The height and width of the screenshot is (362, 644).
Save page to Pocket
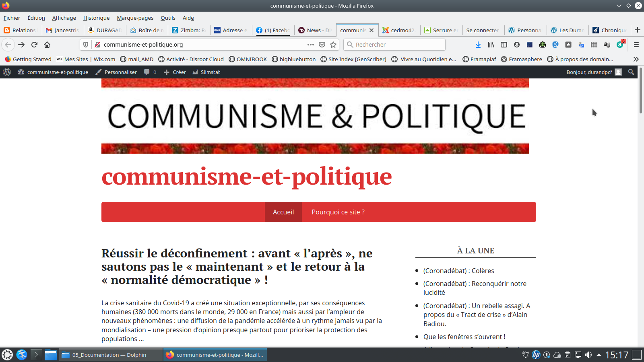point(322,45)
